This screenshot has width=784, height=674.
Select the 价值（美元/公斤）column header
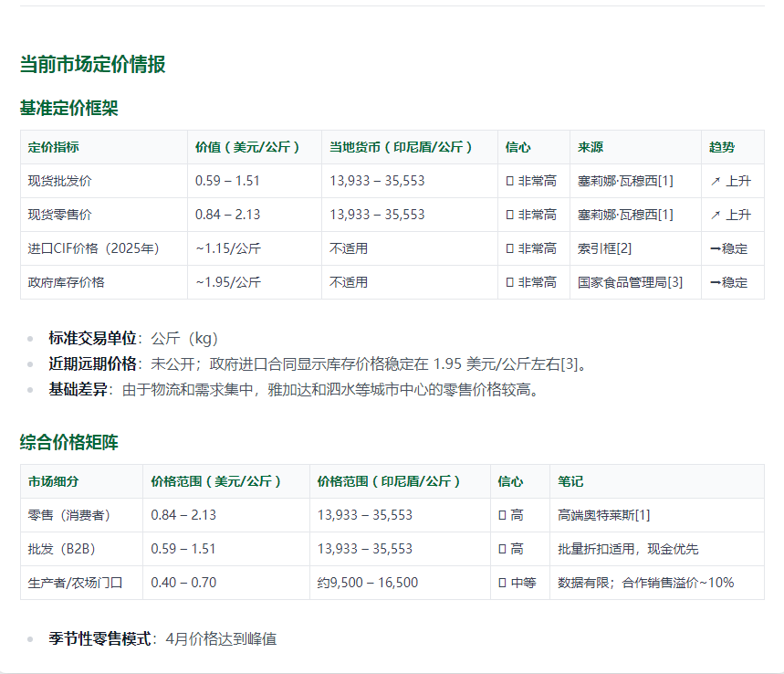tap(248, 147)
